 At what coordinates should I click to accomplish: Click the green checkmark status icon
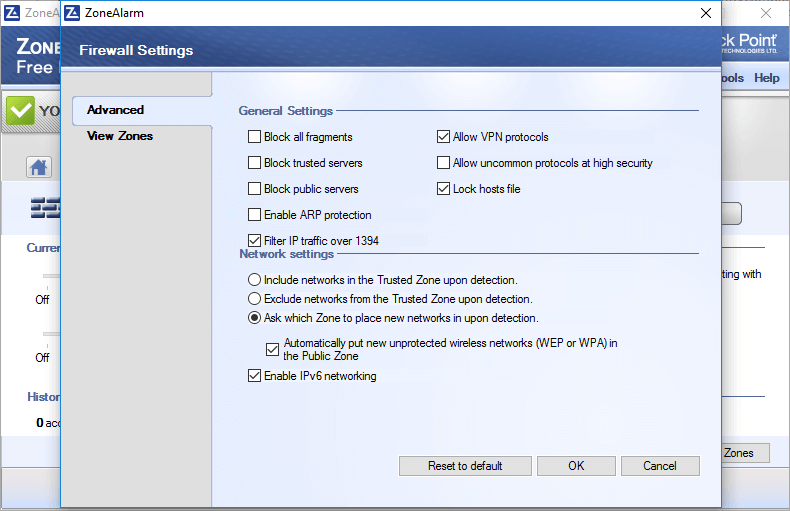20,111
